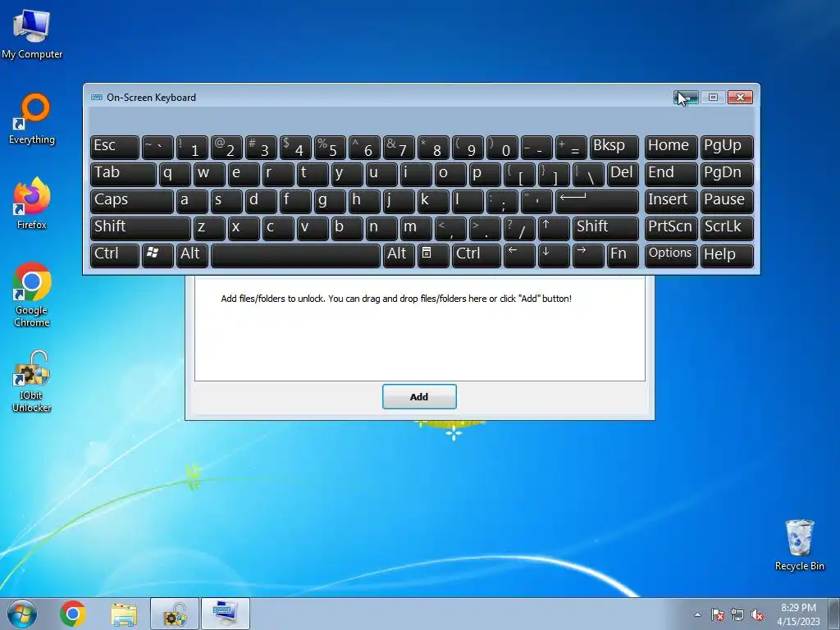Image resolution: width=840 pixels, height=630 pixels.
Task: Toggle the left Ctrl key
Action: point(115,255)
